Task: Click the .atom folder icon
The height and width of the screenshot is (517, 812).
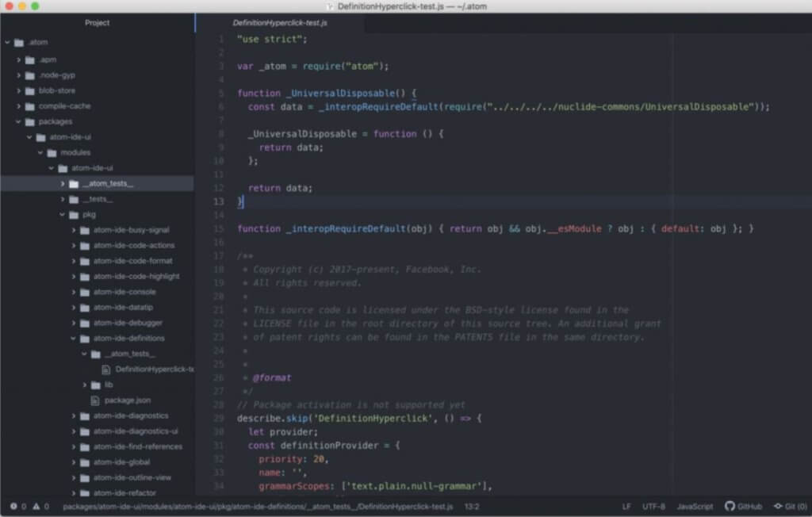Action: [19, 43]
